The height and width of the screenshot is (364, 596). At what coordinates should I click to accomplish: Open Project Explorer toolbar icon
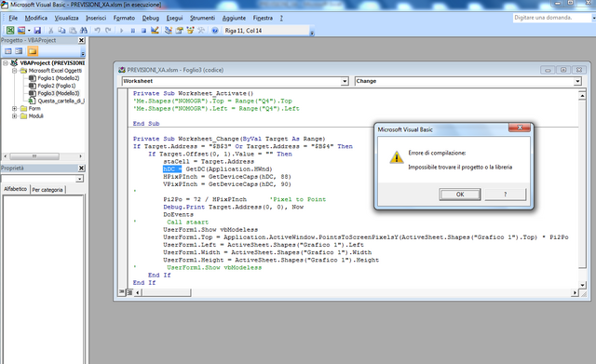point(168,31)
